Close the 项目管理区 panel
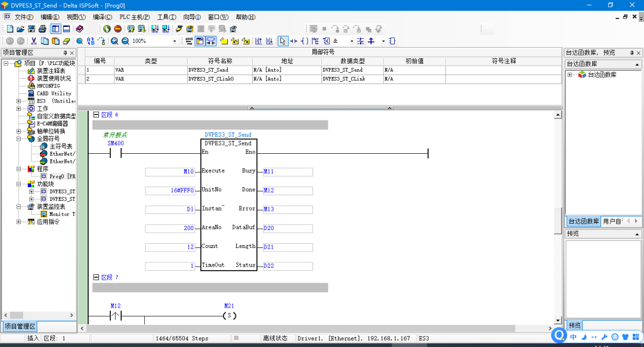Viewport: 644px width, 347px height. coord(72,53)
